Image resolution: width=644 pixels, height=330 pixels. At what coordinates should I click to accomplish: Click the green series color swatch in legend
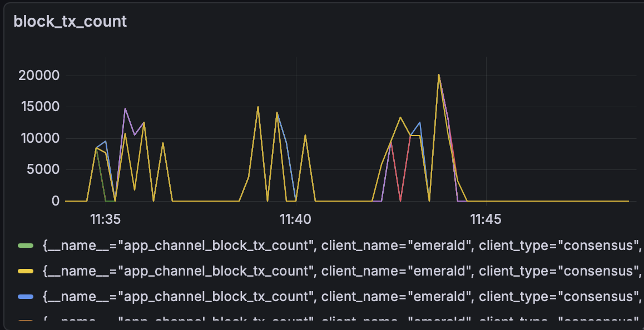[x=26, y=245]
